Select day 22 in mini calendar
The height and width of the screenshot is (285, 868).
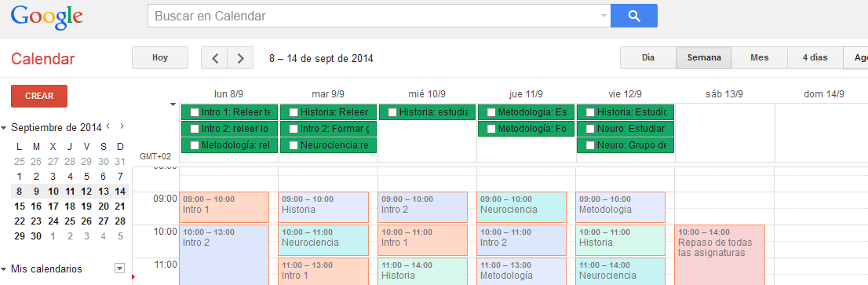[20, 221]
